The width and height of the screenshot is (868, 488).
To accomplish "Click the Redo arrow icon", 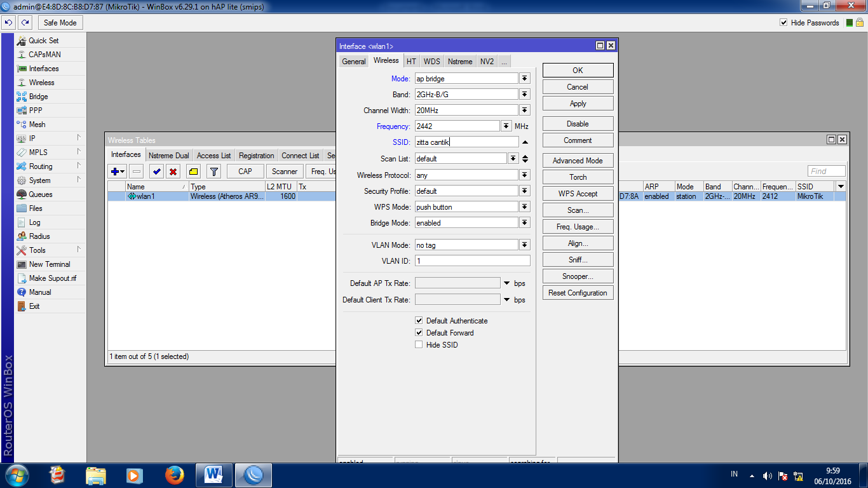I will [25, 23].
